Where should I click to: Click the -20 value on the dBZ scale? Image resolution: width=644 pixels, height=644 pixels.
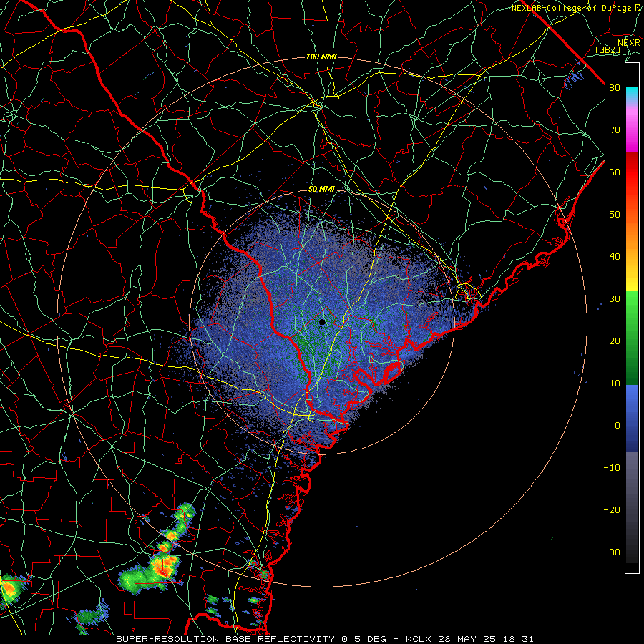tap(612, 510)
